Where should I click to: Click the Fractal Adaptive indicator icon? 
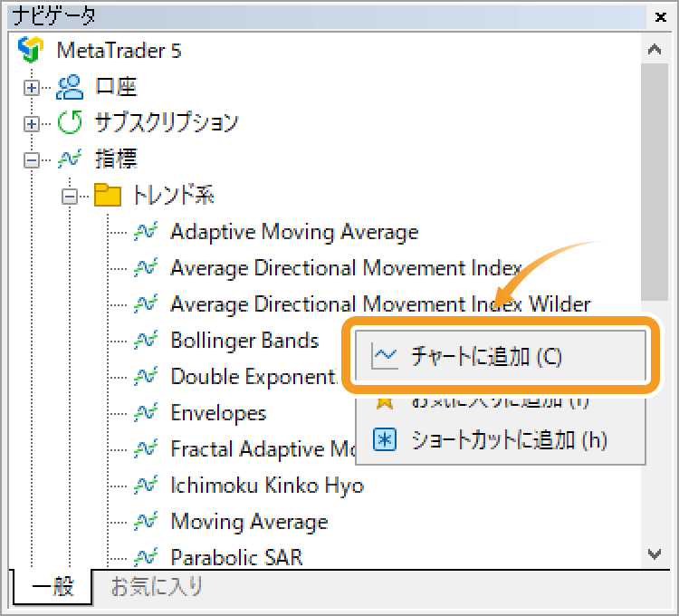(x=146, y=448)
